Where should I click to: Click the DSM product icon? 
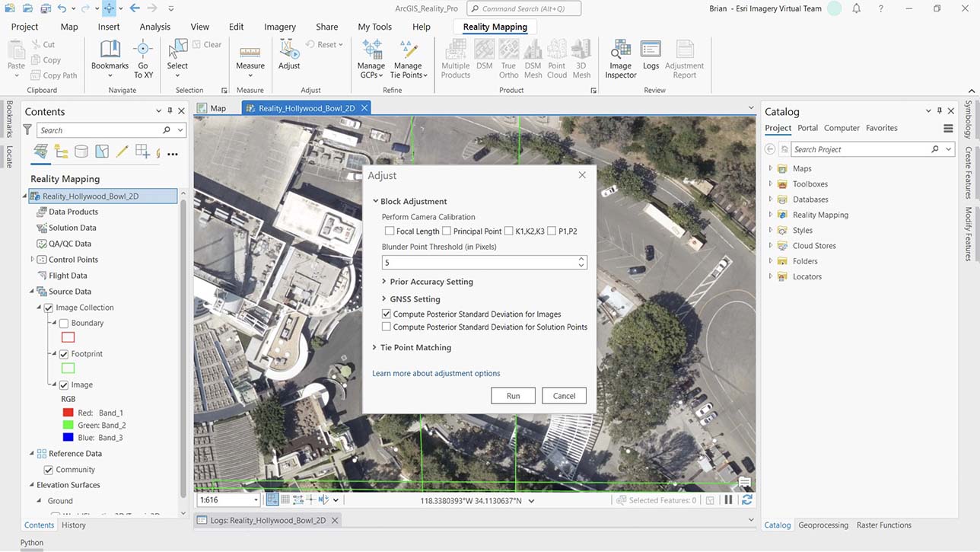[484, 56]
